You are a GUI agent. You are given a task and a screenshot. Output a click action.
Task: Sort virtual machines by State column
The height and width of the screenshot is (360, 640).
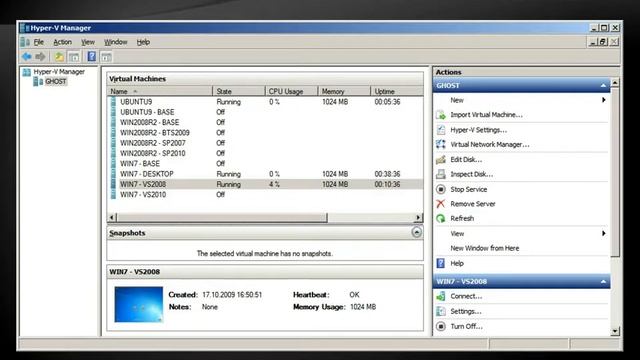click(239, 91)
